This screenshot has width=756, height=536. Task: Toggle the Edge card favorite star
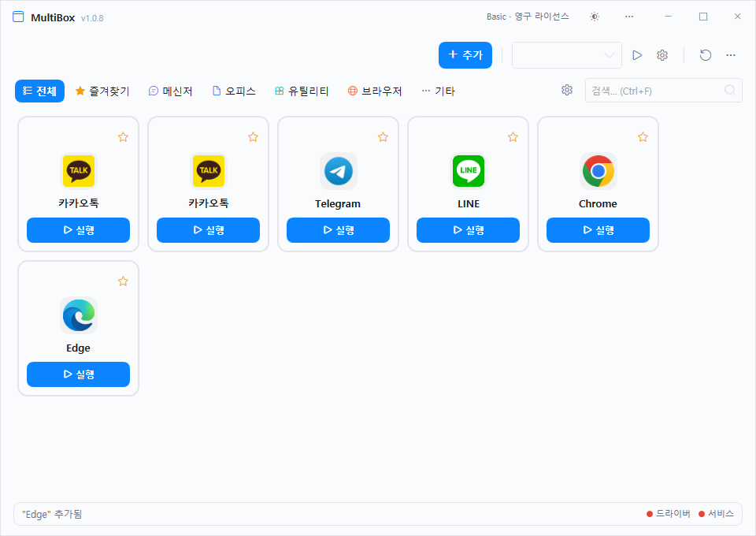[123, 281]
